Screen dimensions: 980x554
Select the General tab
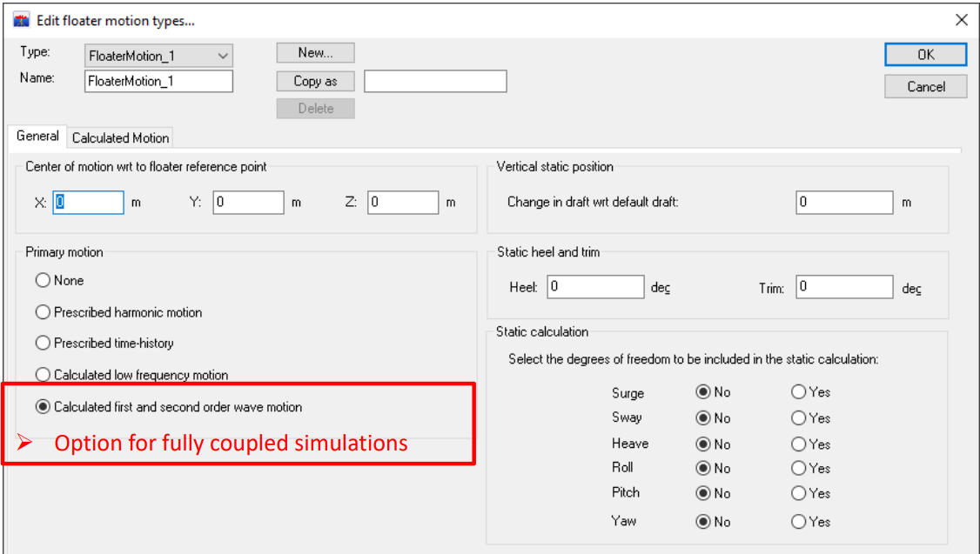37,137
